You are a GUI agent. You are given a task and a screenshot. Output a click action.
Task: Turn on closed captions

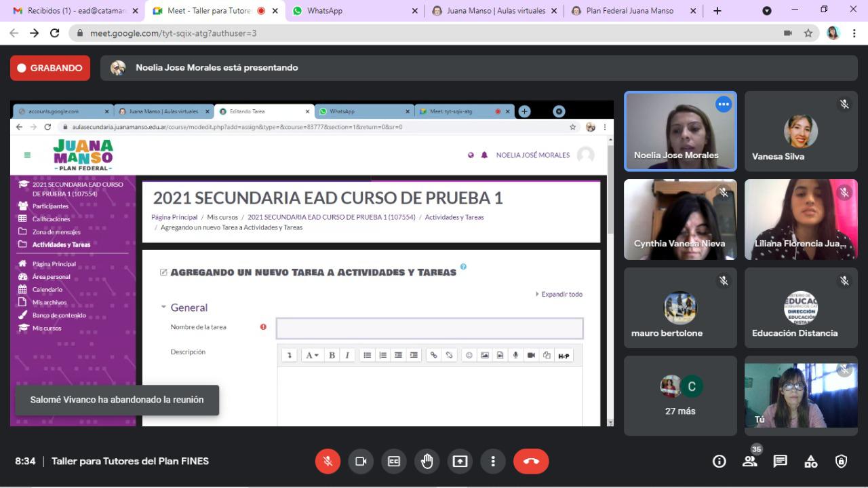coord(394,462)
